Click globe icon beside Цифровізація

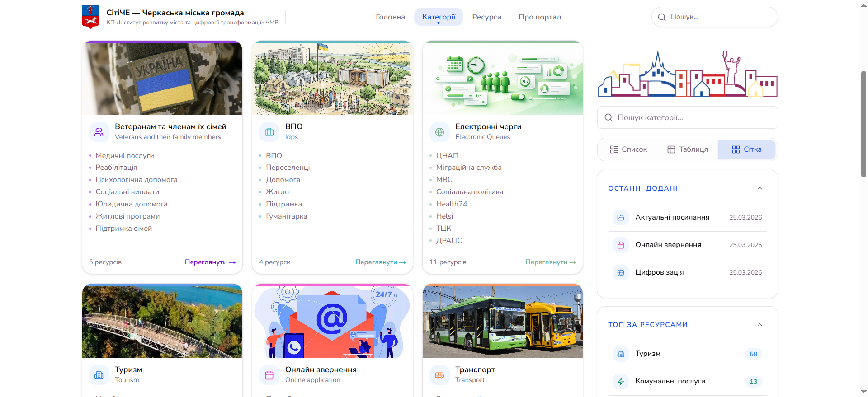621,272
